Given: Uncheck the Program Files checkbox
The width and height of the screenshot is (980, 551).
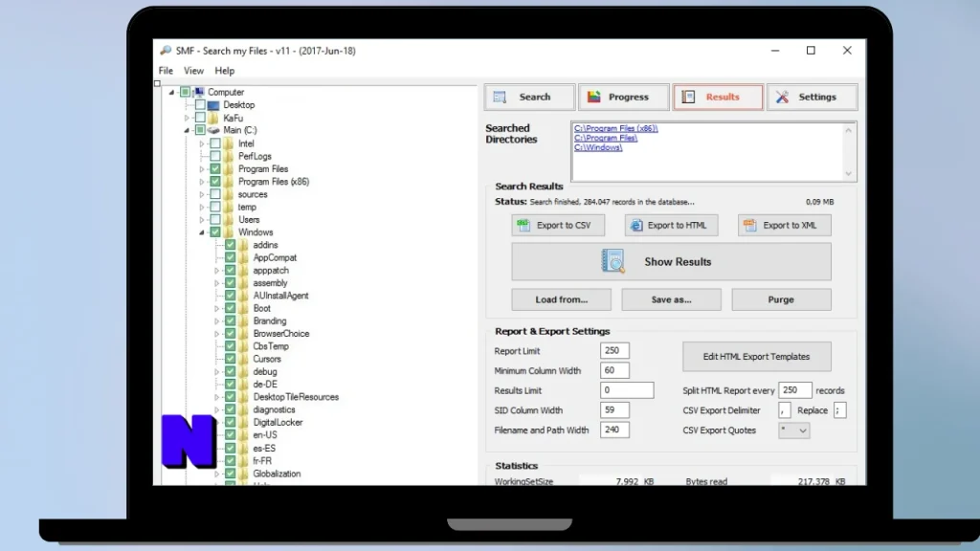Looking at the screenshot, I should [215, 168].
